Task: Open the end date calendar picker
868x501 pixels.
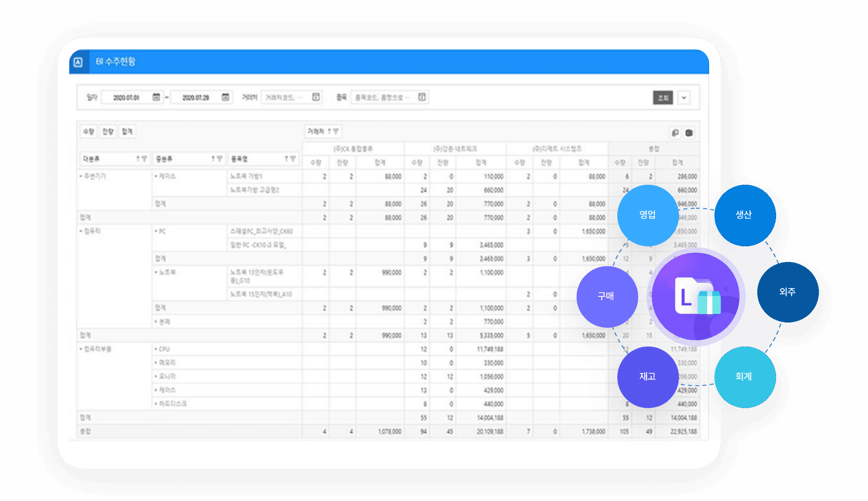Action: [x=226, y=97]
